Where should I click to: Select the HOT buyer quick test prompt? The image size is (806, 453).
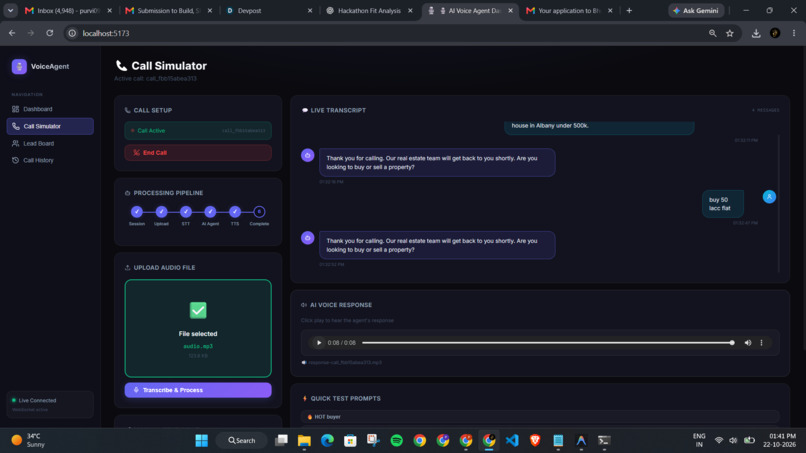coord(540,417)
